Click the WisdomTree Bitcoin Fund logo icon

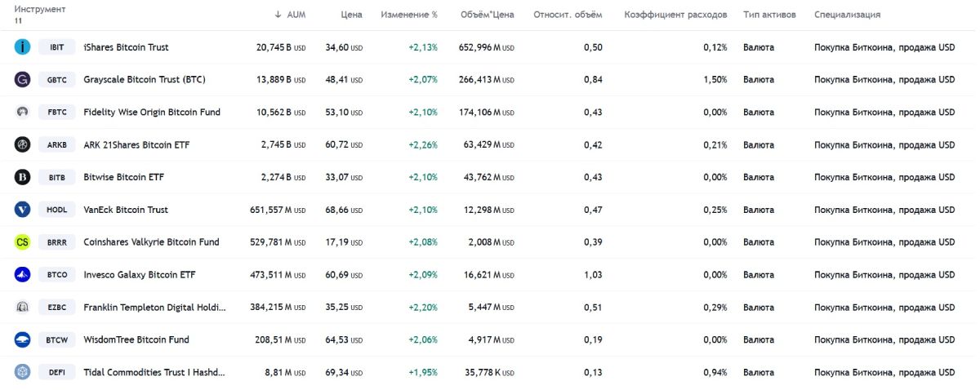(23, 339)
